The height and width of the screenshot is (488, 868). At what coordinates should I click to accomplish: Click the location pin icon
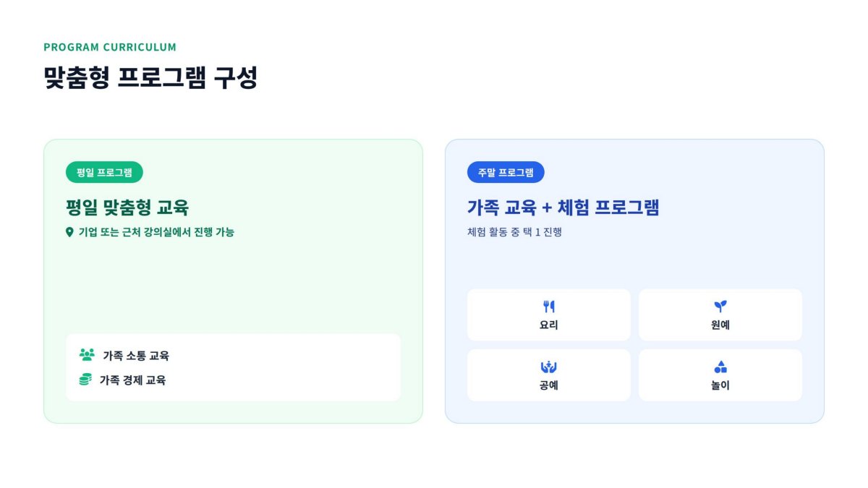coord(69,232)
